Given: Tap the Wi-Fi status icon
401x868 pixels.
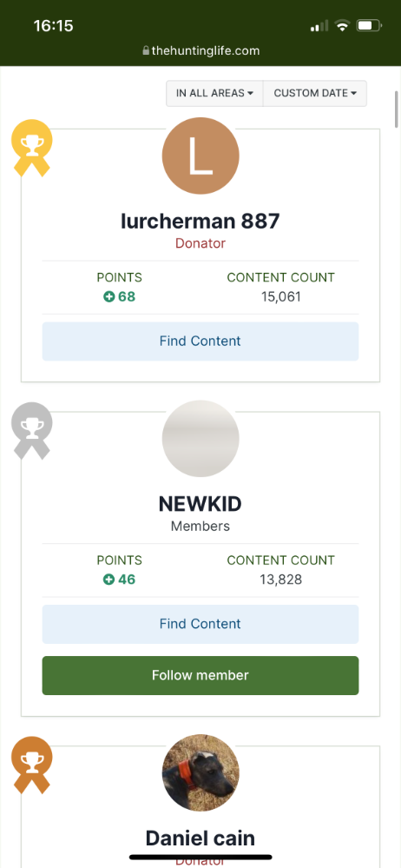Looking at the screenshot, I should coord(343,25).
